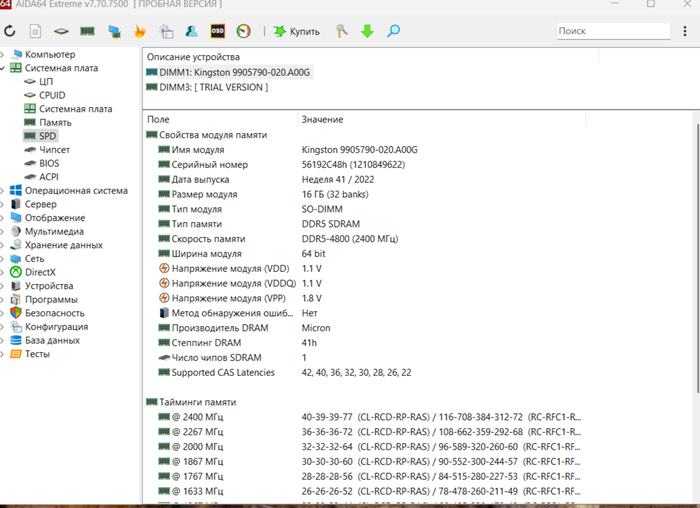Click the magnifier search icon
Screen dimensions: 700x508
click(393, 31)
